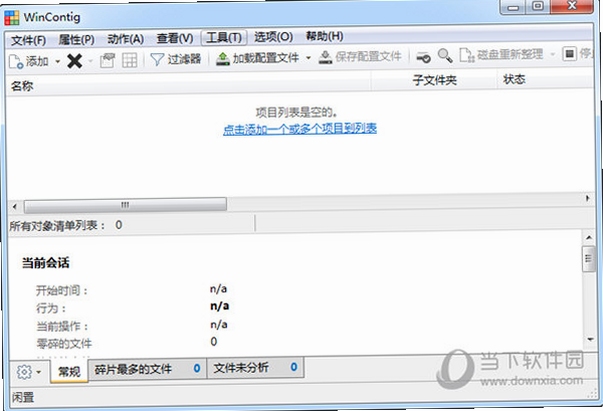The image size is (603, 411).
Task: Click the info panel vertical scroll thumb
Action: pos(588,259)
